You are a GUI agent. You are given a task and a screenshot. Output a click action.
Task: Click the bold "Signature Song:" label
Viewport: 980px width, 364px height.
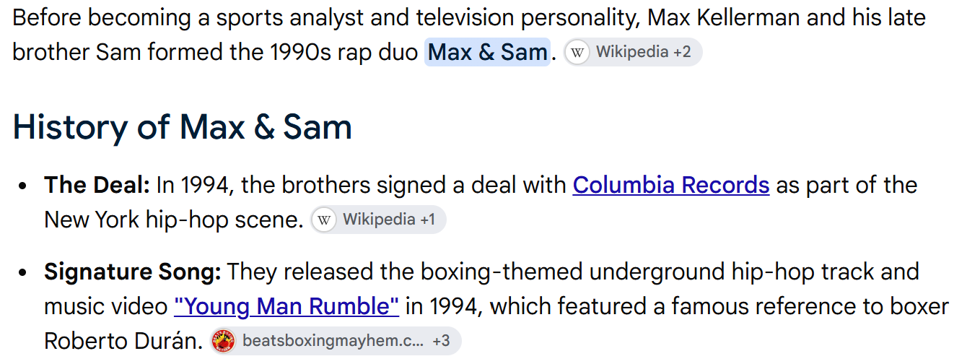(x=132, y=272)
